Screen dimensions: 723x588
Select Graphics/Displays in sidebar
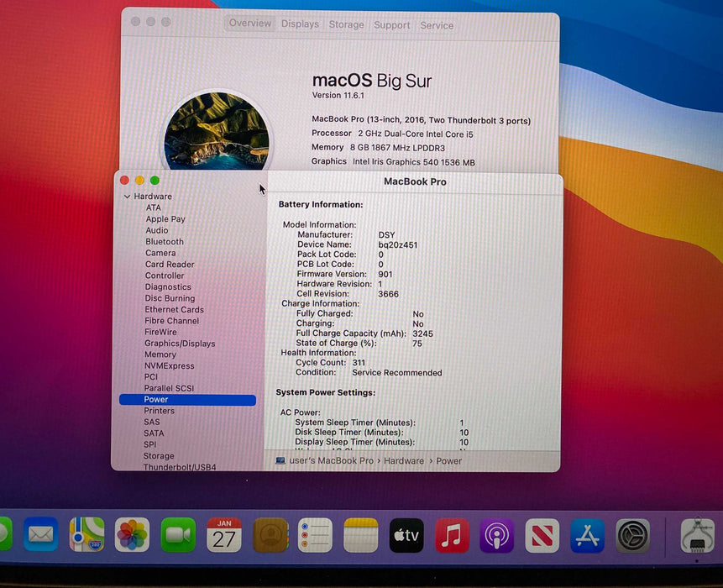tap(180, 343)
